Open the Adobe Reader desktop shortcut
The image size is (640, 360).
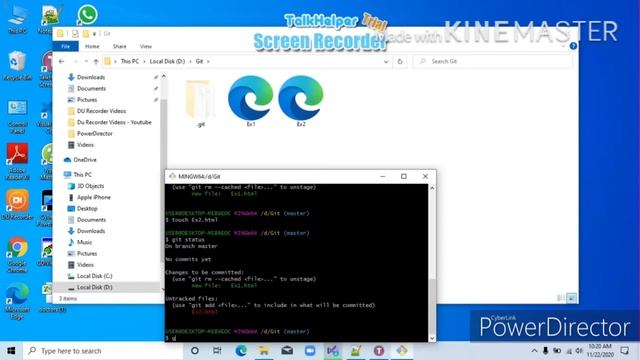[17, 161]
